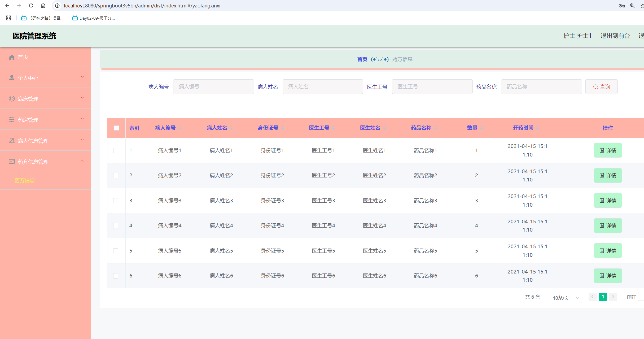Click the 病床管理 bed management icon

(x=12, y=98)
